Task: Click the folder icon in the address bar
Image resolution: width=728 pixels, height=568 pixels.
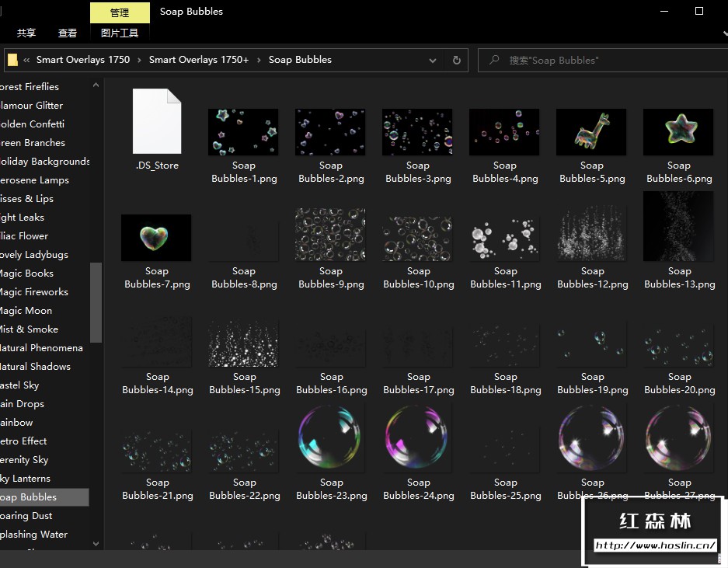Action: point(12,60)
